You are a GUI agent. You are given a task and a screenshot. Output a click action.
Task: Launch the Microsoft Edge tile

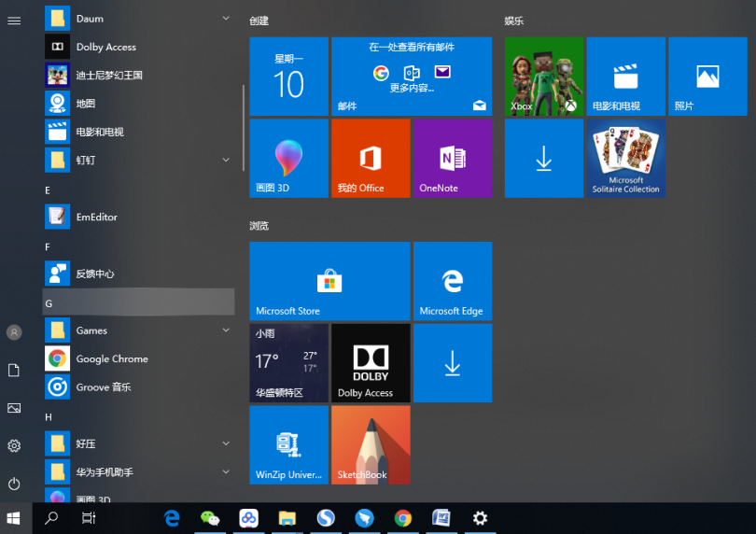453,281
